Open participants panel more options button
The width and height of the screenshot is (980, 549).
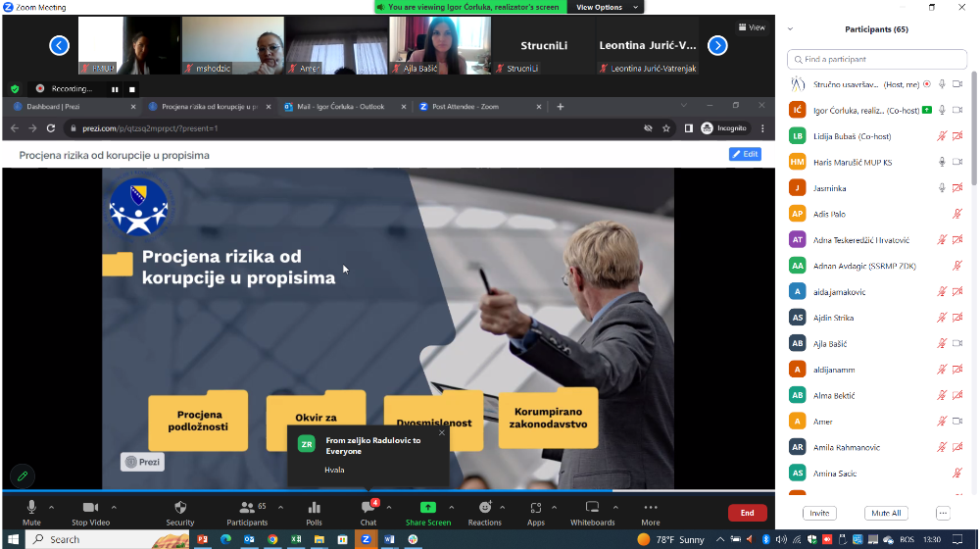[x=943, y=514]
